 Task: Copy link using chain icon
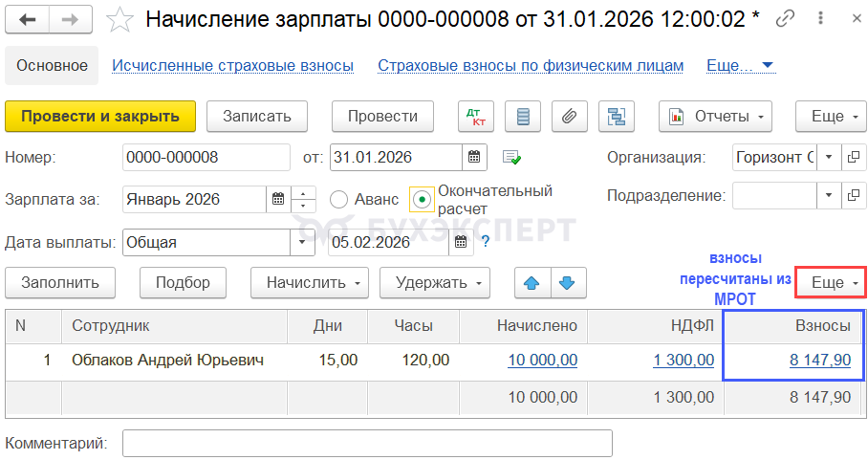pos(786,18)
